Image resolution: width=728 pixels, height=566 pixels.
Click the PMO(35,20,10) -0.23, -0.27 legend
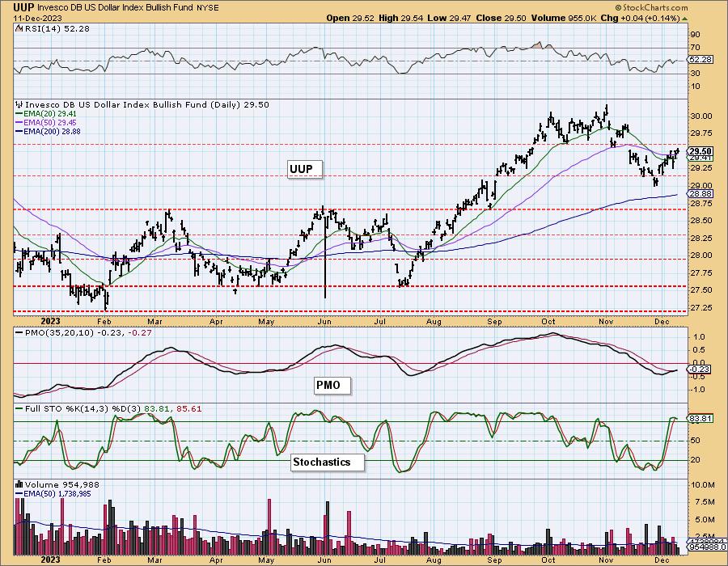[x=88, y=333]
